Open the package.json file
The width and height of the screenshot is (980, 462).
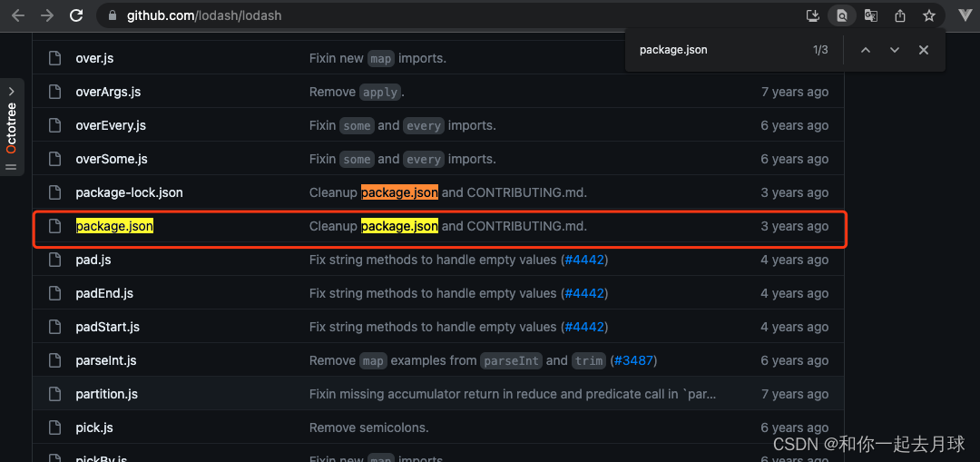114,226
